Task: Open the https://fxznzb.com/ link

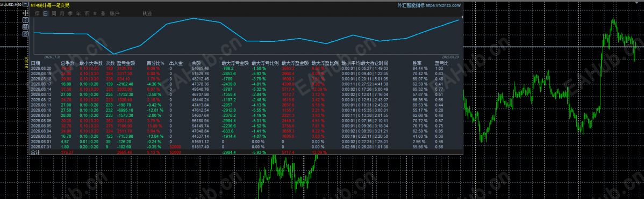Action: (x=443, y=6)
